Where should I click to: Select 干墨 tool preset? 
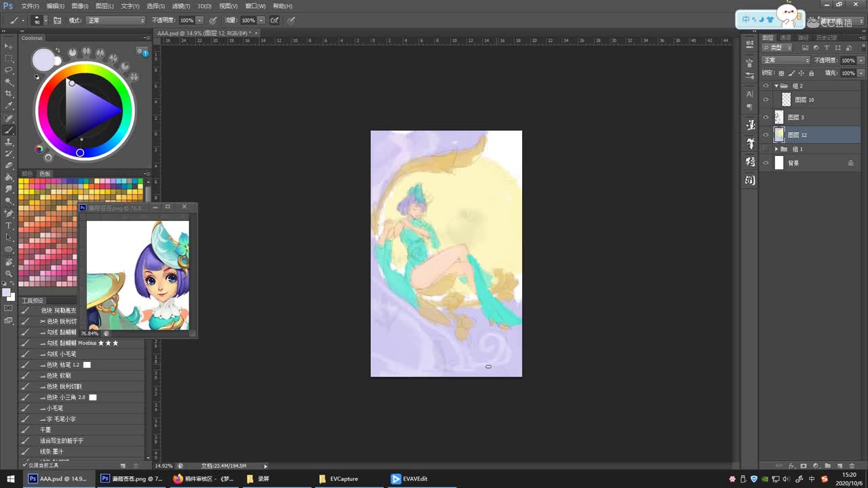pos(81,430)
